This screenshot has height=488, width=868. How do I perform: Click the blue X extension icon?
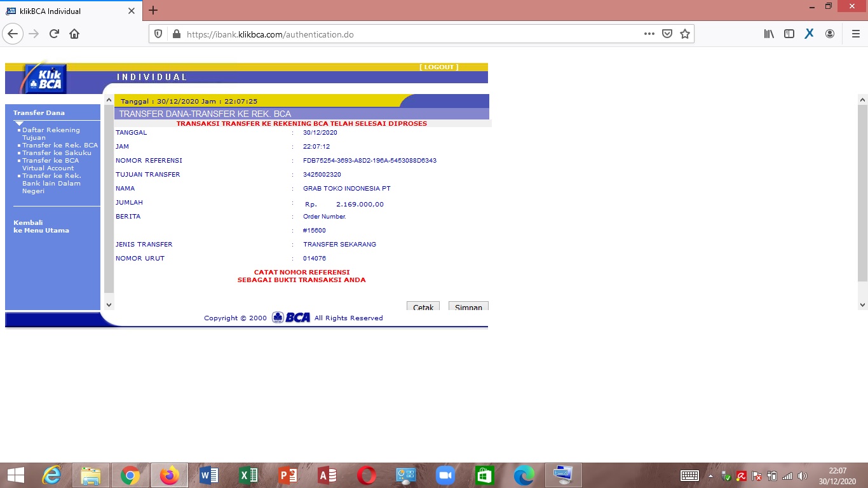tap(809, 34)
